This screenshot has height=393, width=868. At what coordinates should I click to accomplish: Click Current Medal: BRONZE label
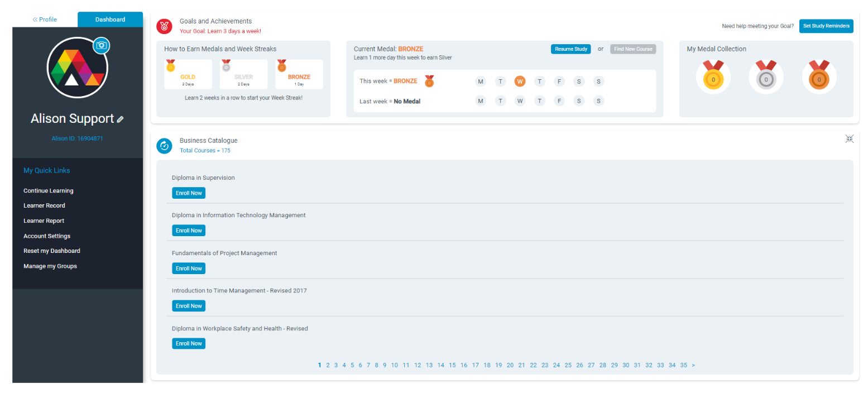point(389,49)
